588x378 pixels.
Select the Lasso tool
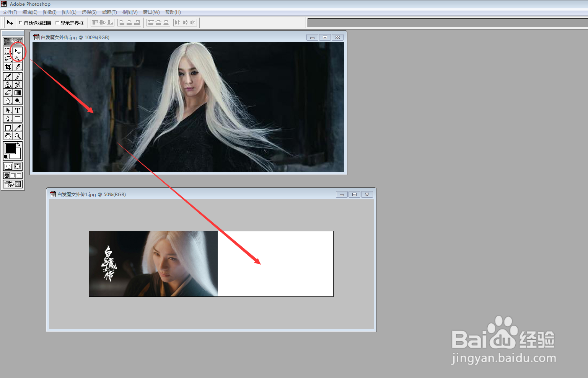(x=8, y=59)
